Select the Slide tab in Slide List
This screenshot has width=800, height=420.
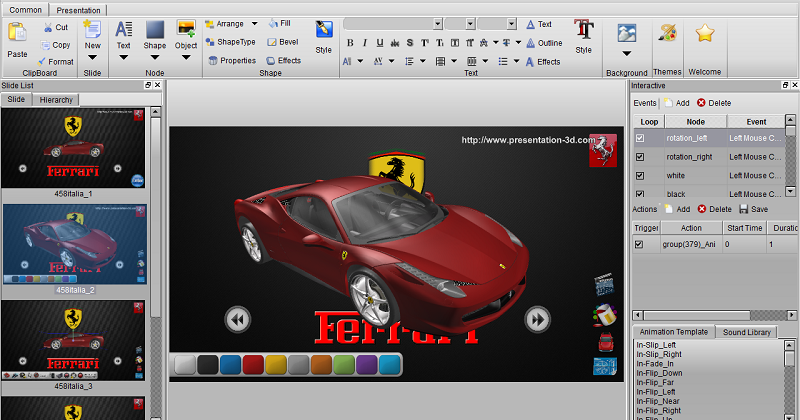point(16,100)
